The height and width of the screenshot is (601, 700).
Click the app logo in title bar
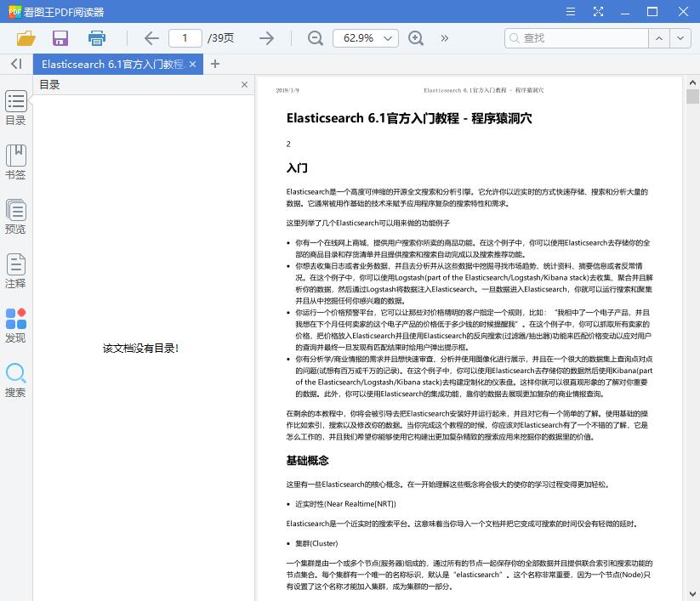tap(14, 12)
